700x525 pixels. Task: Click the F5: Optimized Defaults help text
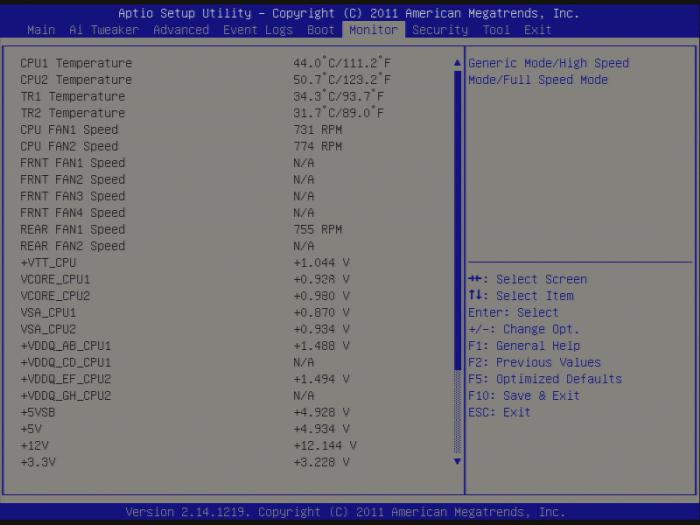pyautogui.click(x=545, y=379)
